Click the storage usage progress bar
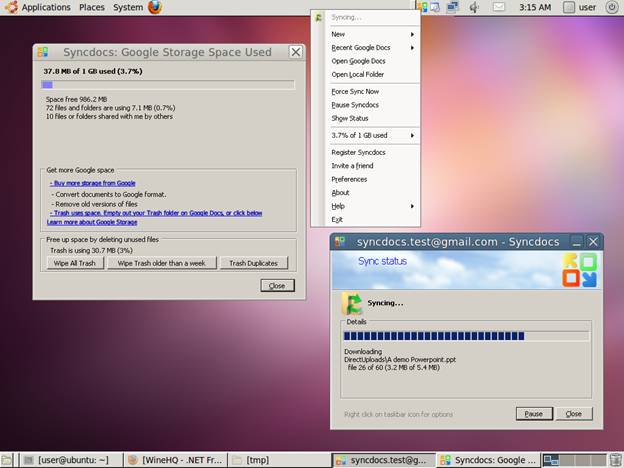Image resolution: width=624 pixels, height=468 pixels. [x=168, y=85]
